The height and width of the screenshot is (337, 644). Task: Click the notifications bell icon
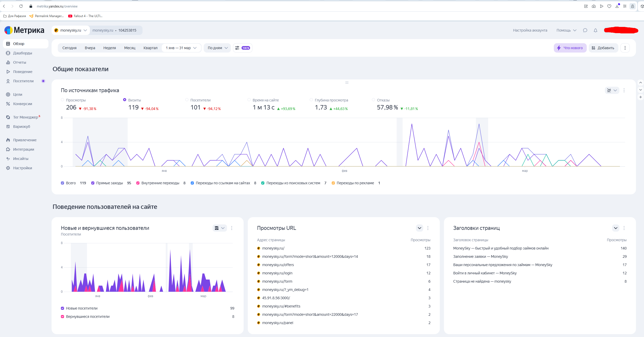pyautogui.click(x=596, y=30)
